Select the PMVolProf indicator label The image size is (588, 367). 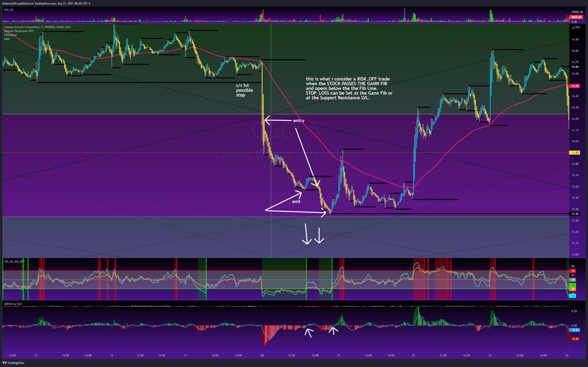[x=10, y=35]
